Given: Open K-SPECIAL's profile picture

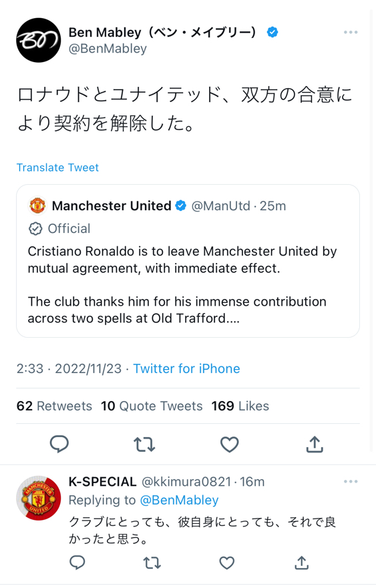Looking at the screenshot, I should pos(38,498).
